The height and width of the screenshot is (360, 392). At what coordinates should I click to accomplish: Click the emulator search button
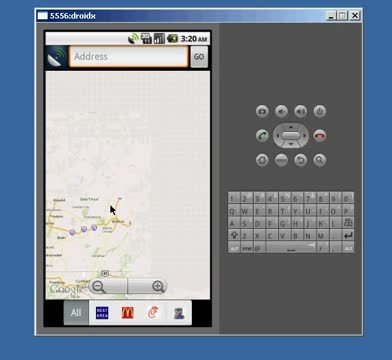(x=320, y=160)
